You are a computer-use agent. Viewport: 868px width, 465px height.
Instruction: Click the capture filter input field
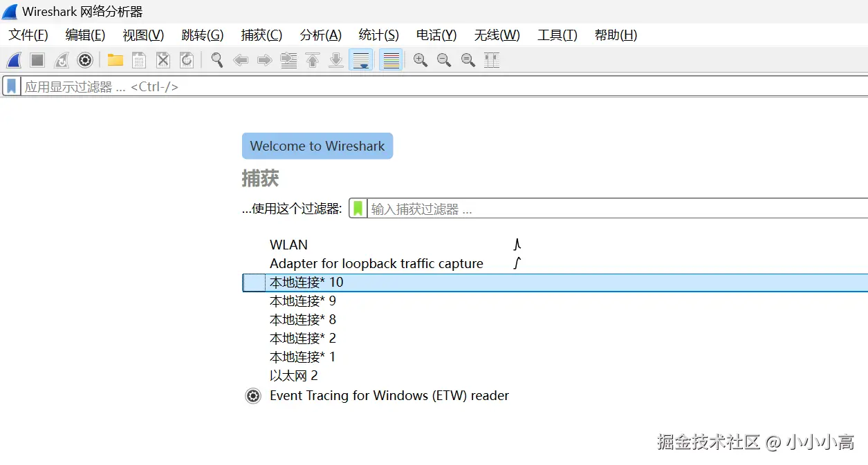(x=617, y=209)
